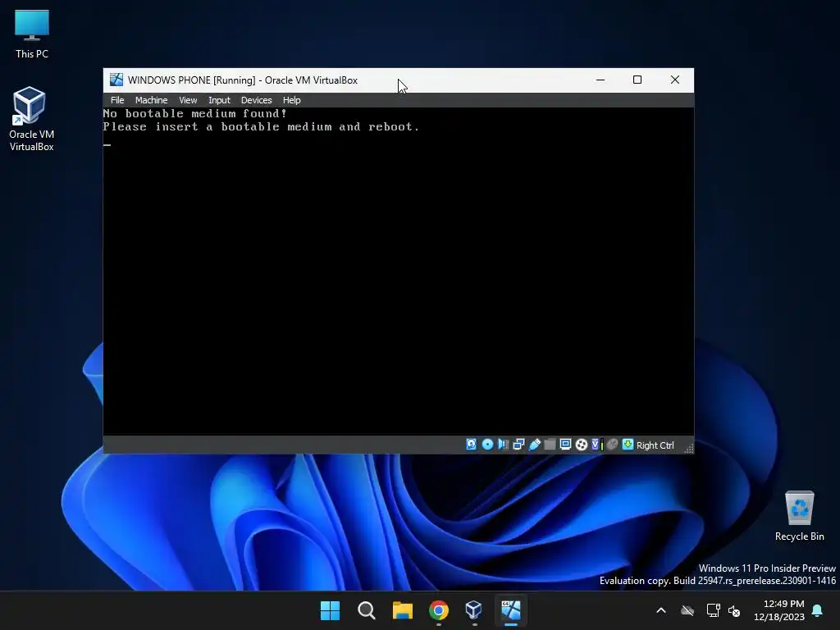Viewport: 840px width, 630px height.
Task: Maximize the WINDOWS PHONE VM window
Action: pyautogui.click(x=637, y=80)
